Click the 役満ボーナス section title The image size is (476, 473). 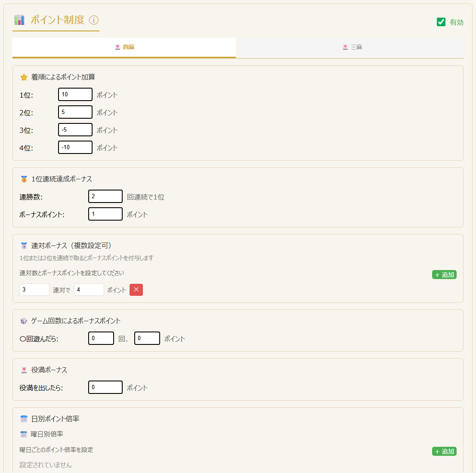49,370
